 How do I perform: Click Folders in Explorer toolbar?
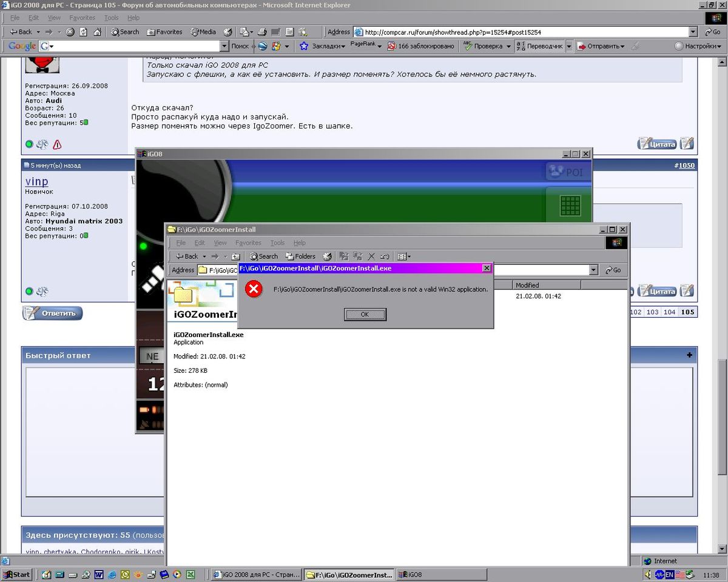(x=300, y=256)
